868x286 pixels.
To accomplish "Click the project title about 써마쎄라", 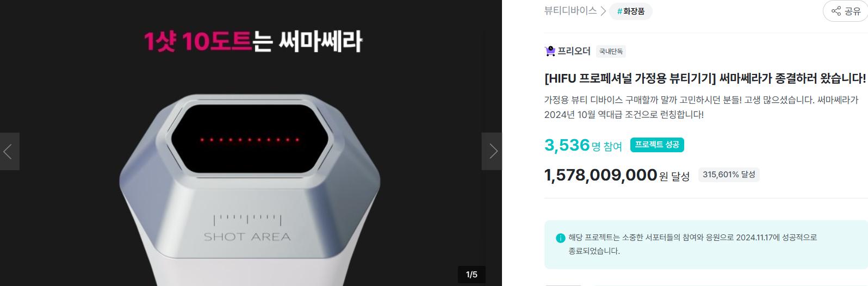I will [705, 78].
